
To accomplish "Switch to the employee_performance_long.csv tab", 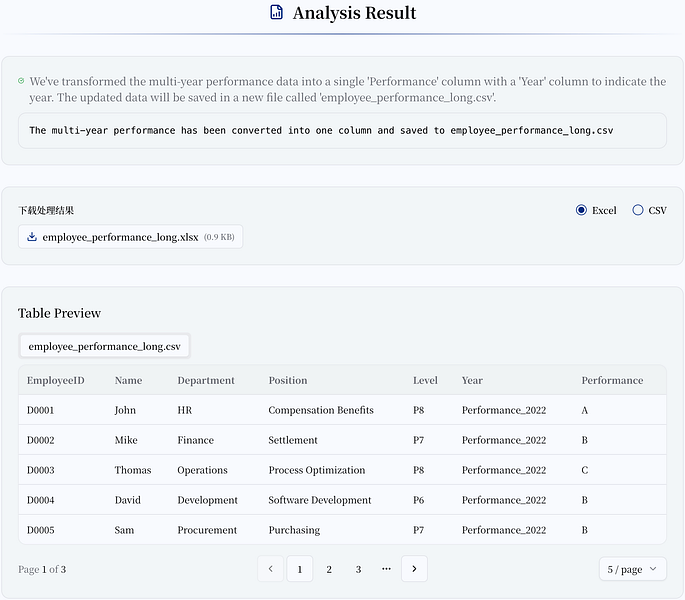I will 105,346.
